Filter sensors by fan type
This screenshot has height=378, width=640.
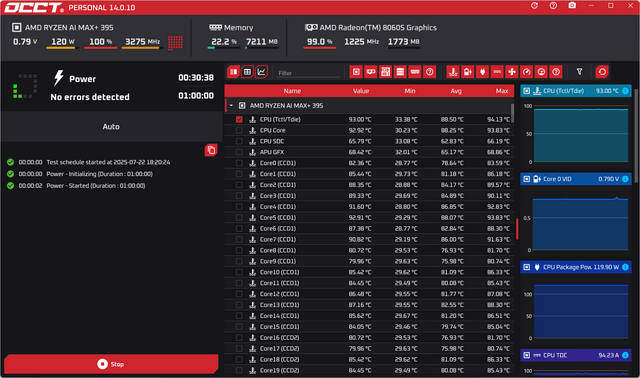pos(512,72)
